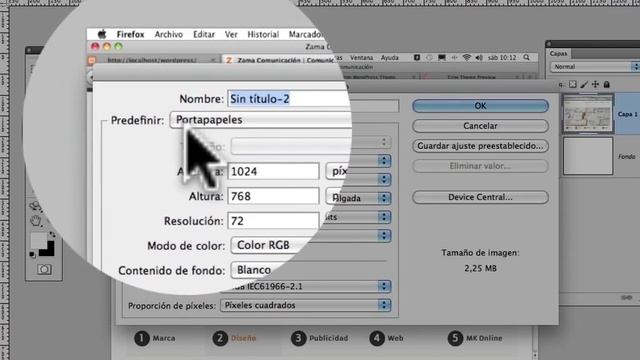Toggle lock image pixels brush icon

584,84
